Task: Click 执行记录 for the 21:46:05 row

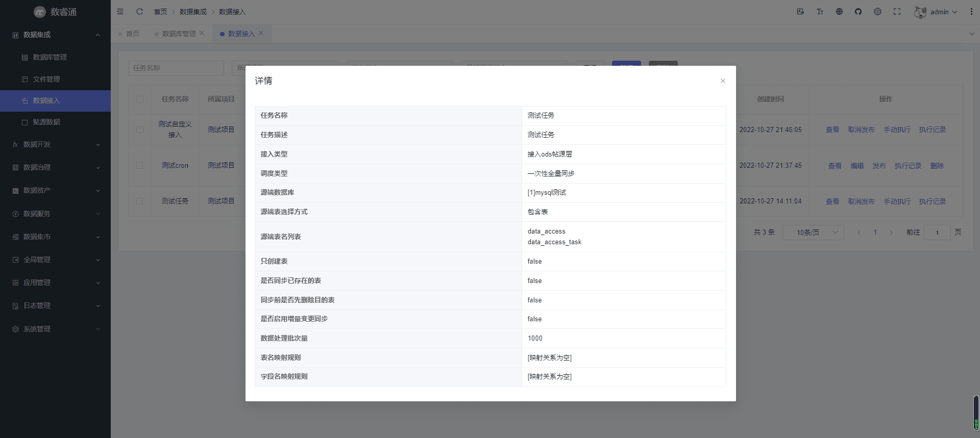Action: [933, 130]
